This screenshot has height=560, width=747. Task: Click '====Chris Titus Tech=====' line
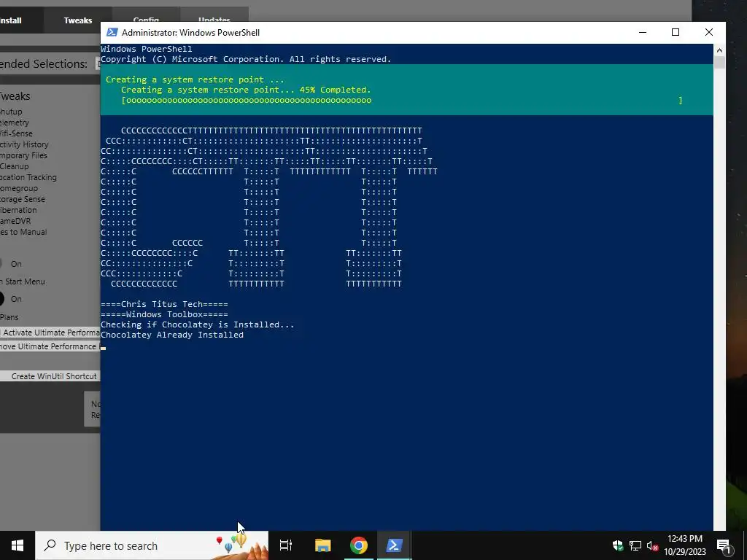pos(164,304)
